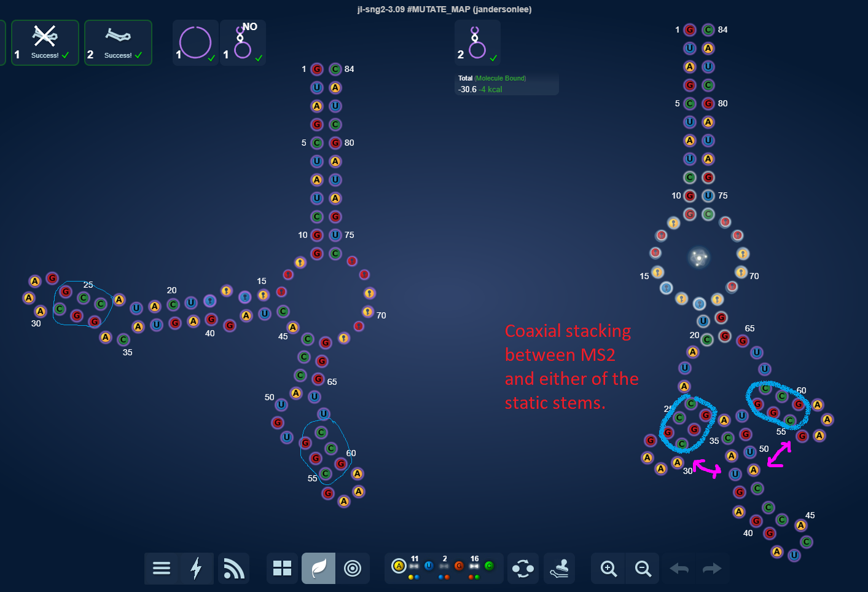868x592 pixels.
Task: Open state 2 molecule-bound Success constraint
Action: point(118,42)
